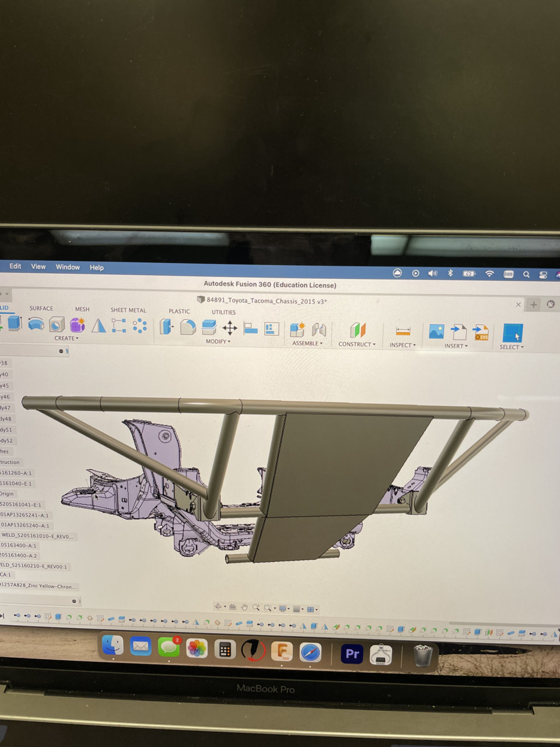Open Premiere Pro from the Dock
Image resolution: width=560 pixels, height=747 pixels.
(352, 654)
